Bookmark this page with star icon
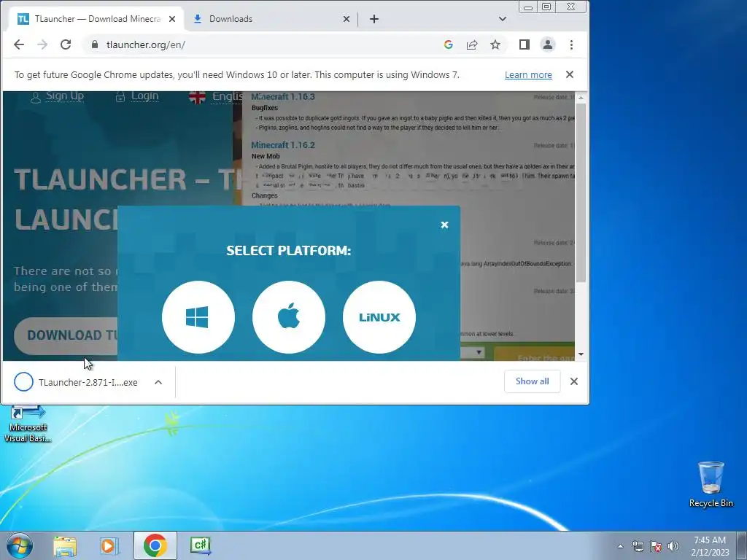 click(x=495, y=44)
